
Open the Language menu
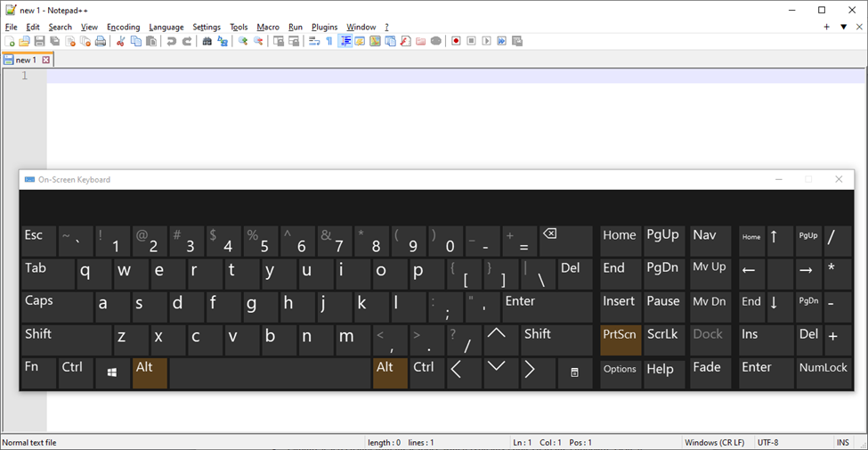pyautogui.click(x=166, y=27)
